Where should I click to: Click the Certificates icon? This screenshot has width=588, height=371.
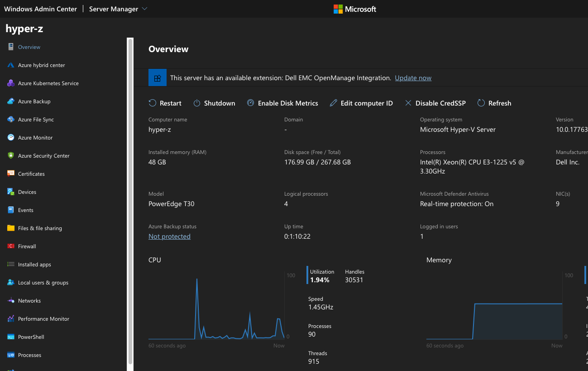(x=11, y=173)
